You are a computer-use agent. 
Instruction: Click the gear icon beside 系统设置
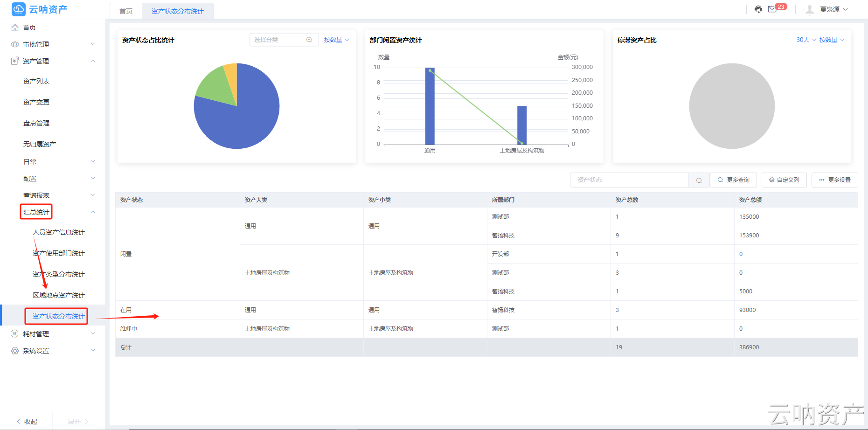(x=15, y=351)
